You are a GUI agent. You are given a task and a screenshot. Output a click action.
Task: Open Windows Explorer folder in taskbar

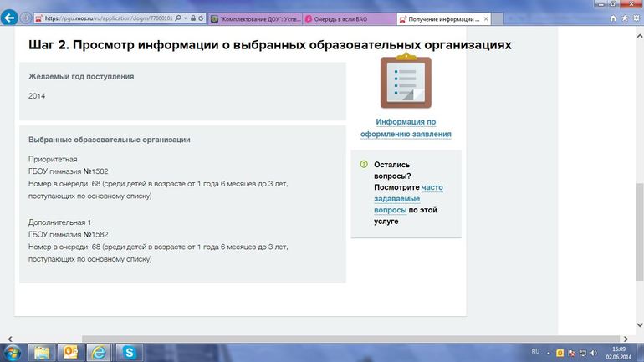(42, 352)
